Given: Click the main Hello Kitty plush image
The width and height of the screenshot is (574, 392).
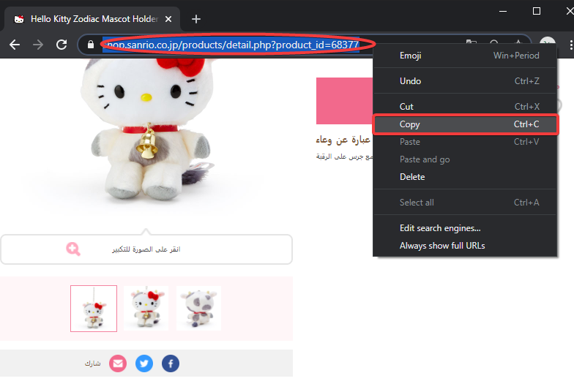Looking at the screenshot, I should click(x=146, y=132).
